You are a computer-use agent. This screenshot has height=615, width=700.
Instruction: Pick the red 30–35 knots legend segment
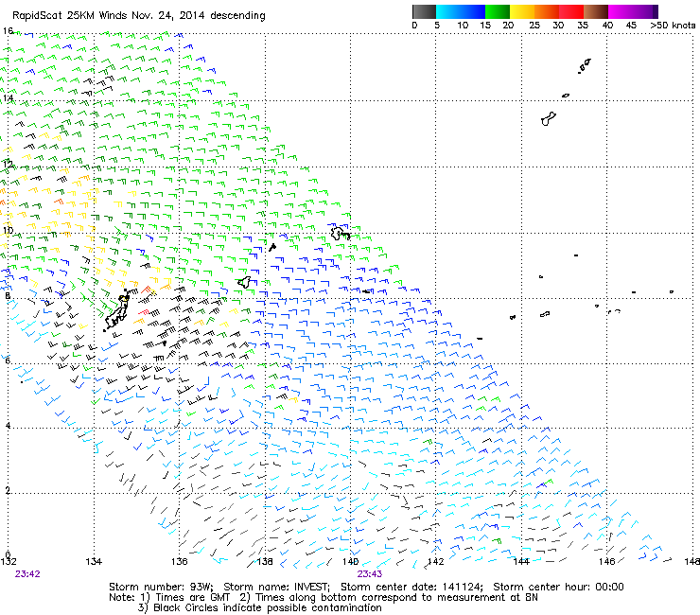(571, 11)
